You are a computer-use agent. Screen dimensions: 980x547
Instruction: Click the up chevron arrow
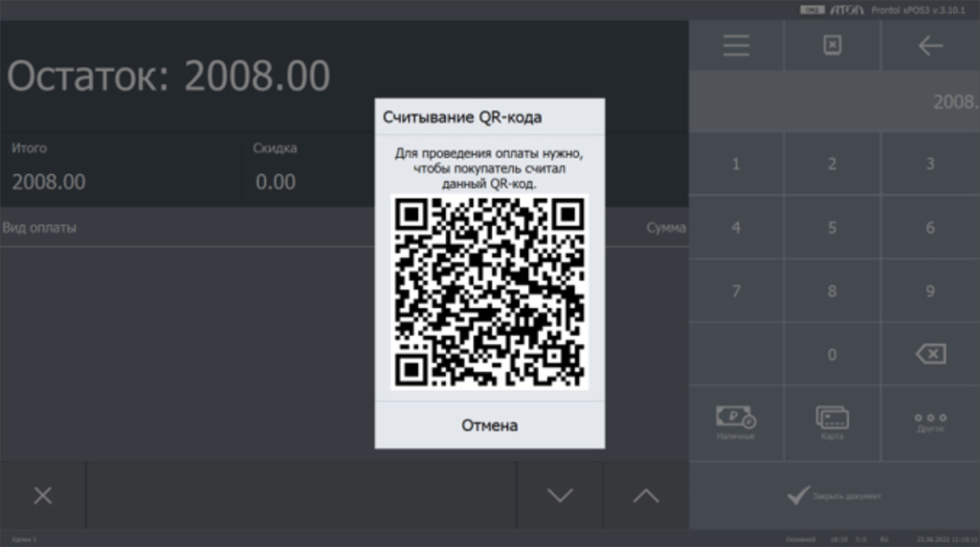click(646, 495)
